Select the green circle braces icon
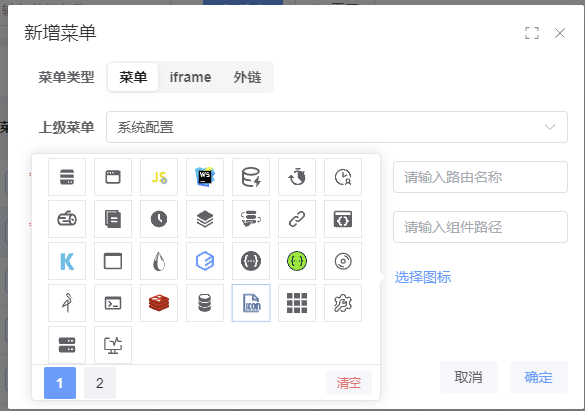Screen dimensions: 585x411 [297, 261]
